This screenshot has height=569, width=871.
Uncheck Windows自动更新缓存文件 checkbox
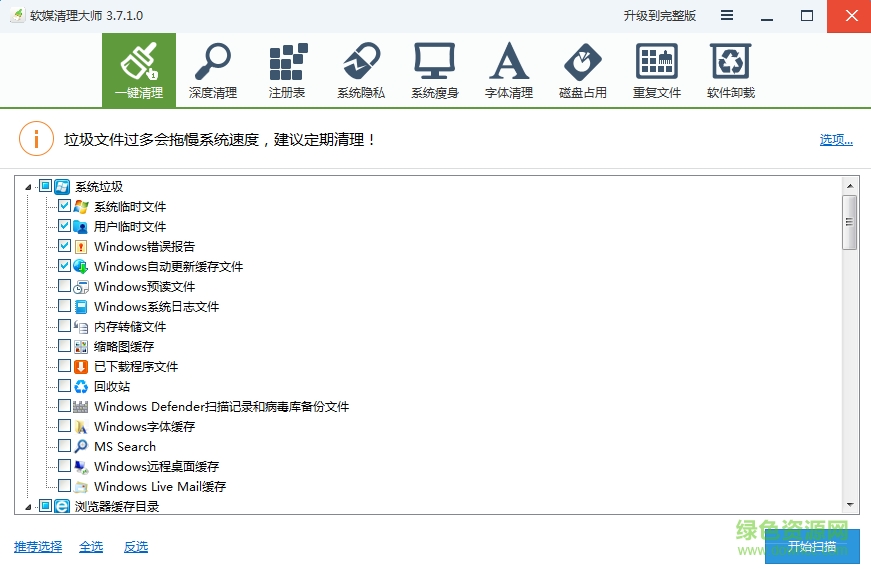[x=64, y=266]
